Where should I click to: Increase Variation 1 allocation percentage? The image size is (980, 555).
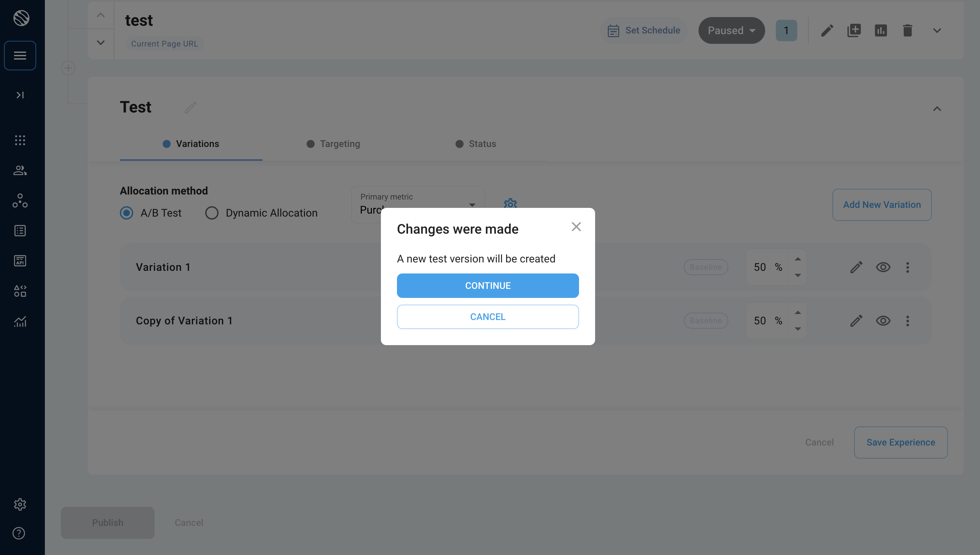point(798,259)
